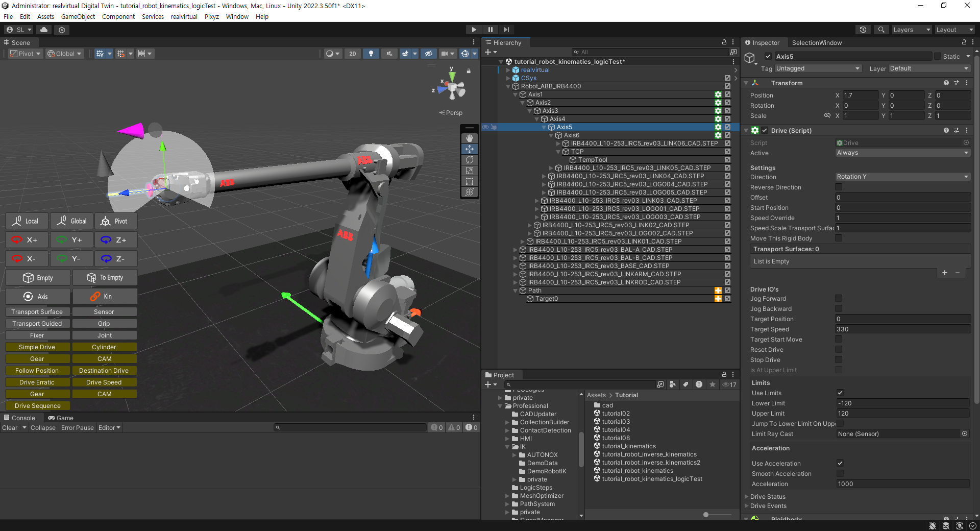Select the Rotate tool in Scene overlay
This screenshot has height=531, width=980.
pos(470,160)
